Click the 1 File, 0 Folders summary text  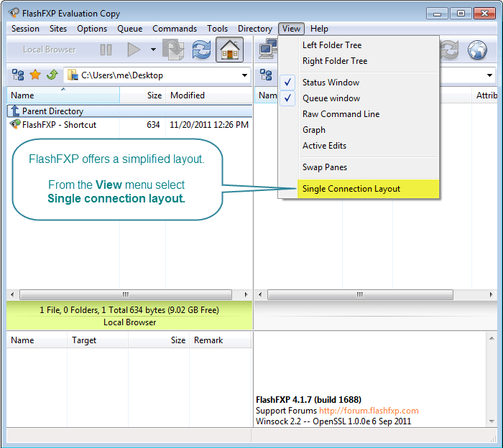point(129,310)
